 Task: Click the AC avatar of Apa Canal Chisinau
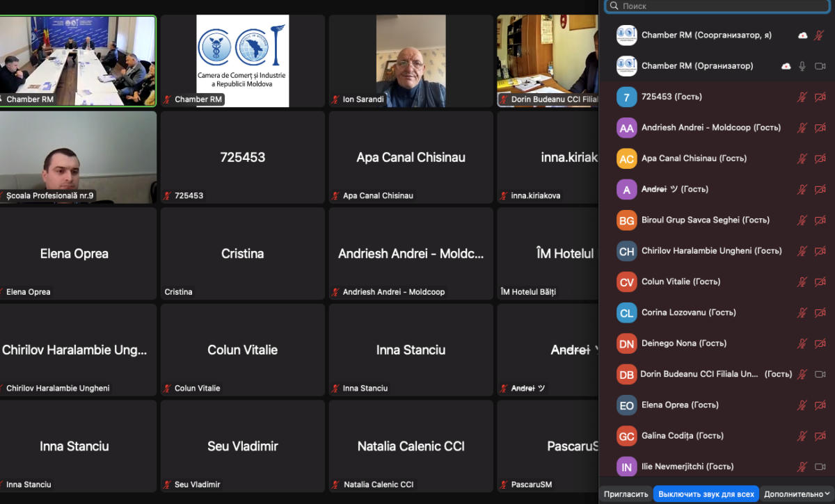[627, 158]
